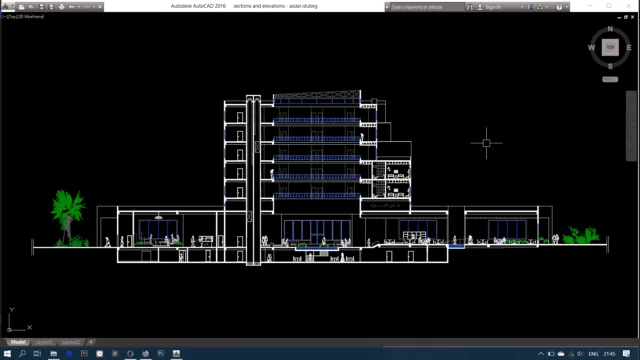
Task: Click the Sign In button
Action: point(493,7)
